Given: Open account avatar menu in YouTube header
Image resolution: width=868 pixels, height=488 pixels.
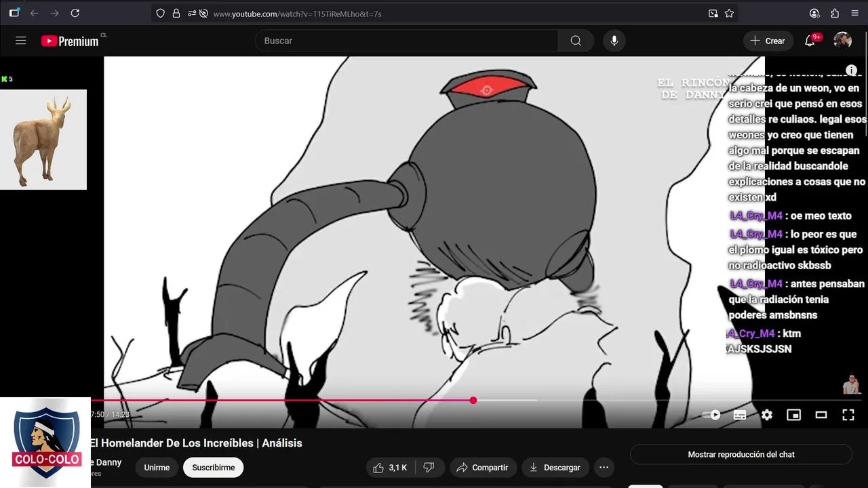Looking at the screenshot, I should click(843, 41).
